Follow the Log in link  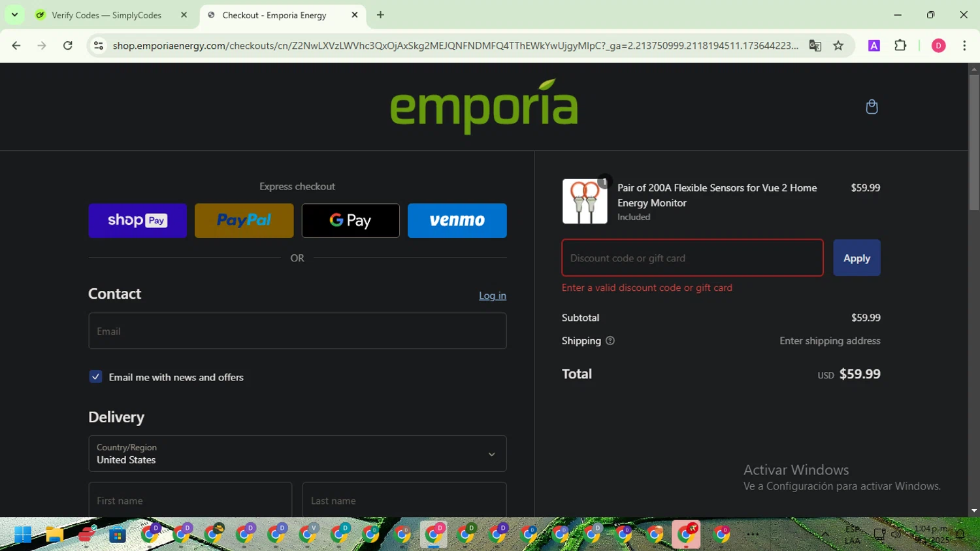(493, 295)
